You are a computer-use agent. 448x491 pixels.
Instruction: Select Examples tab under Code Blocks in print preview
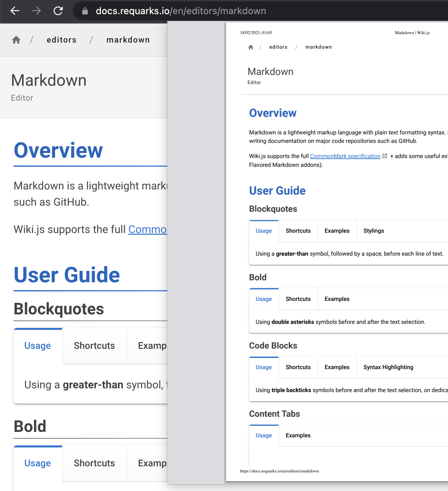point(337,367)
